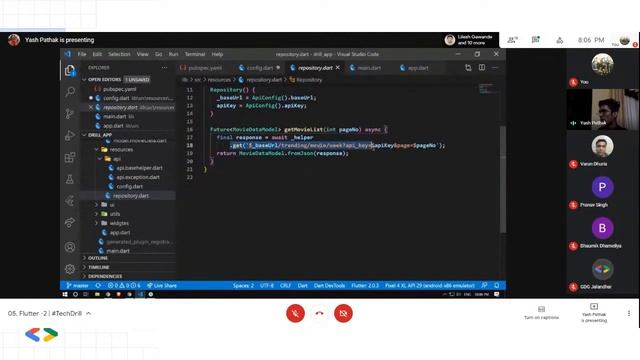Screen dimensions: 640x360
Task: Click the synchronize changes status icon
Action: point(98,285)
